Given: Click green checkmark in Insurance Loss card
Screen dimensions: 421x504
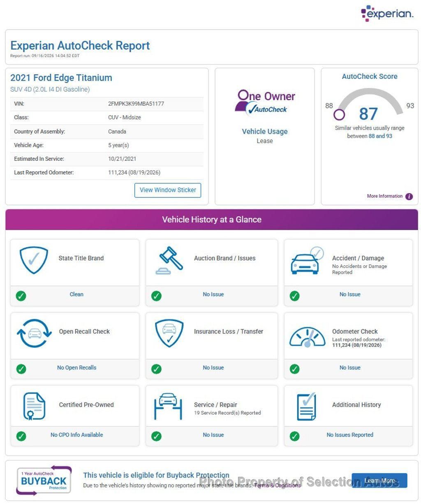Looking at the screenshot, I should pyautogui.click(x=156, y=369).
